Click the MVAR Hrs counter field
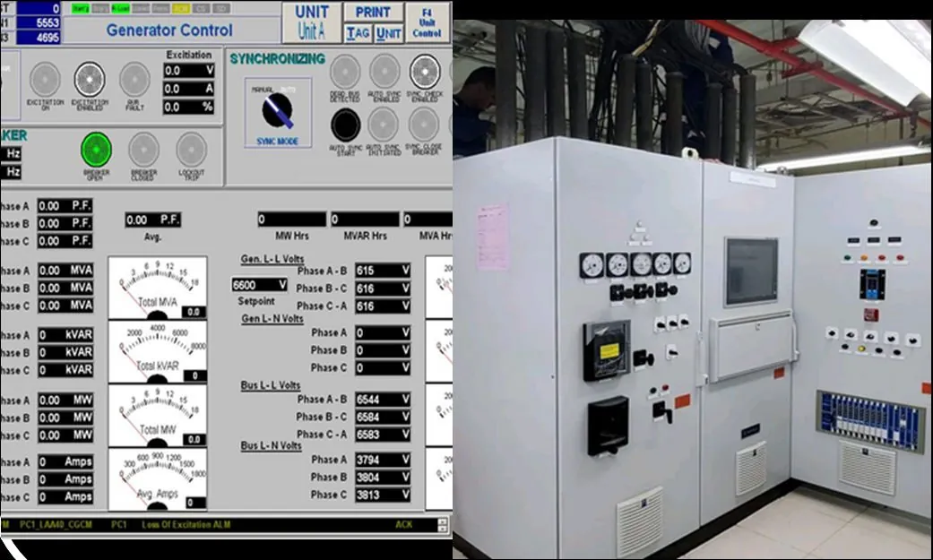 (x=365, y=220)
